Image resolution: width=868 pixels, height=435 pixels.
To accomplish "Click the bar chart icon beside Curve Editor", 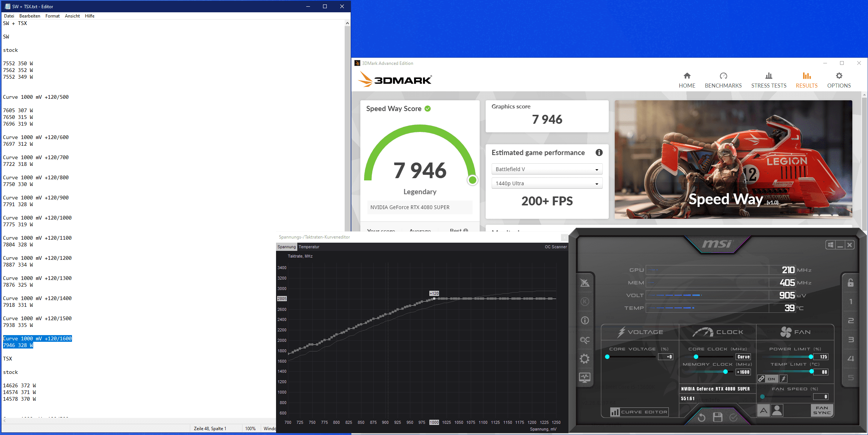I will (615, 412).
